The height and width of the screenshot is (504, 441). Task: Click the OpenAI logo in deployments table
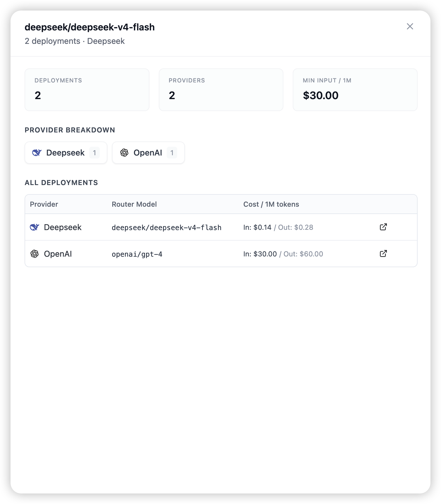coord(35,254)
